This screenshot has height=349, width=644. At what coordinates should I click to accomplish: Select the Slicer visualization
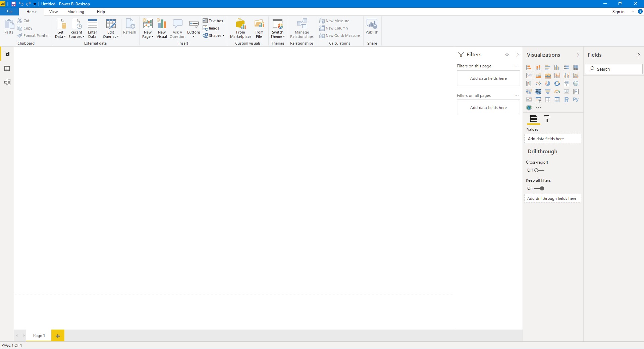coord(538,100)
